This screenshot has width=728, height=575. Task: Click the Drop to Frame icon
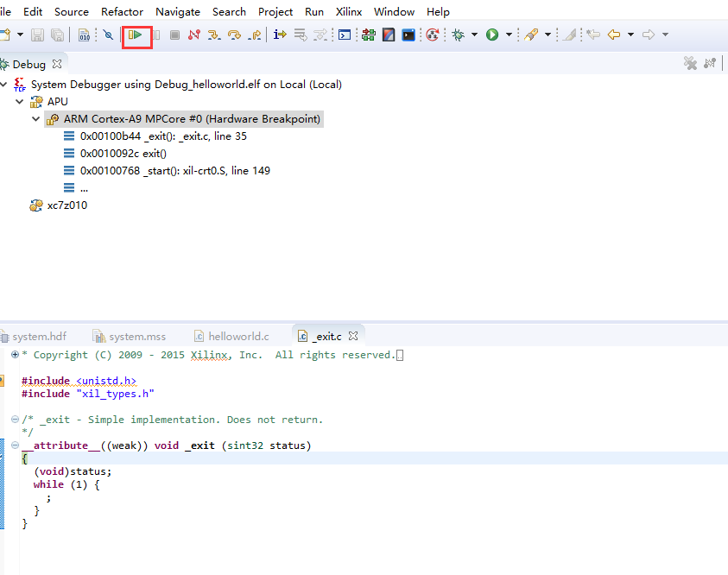[301, 35]
